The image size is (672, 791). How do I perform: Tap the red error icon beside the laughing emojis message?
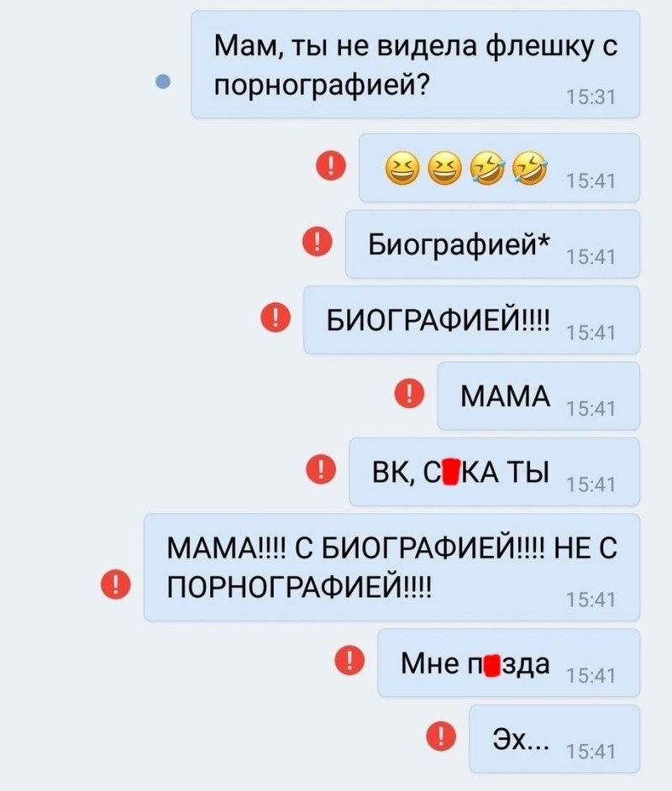[331, 165]
